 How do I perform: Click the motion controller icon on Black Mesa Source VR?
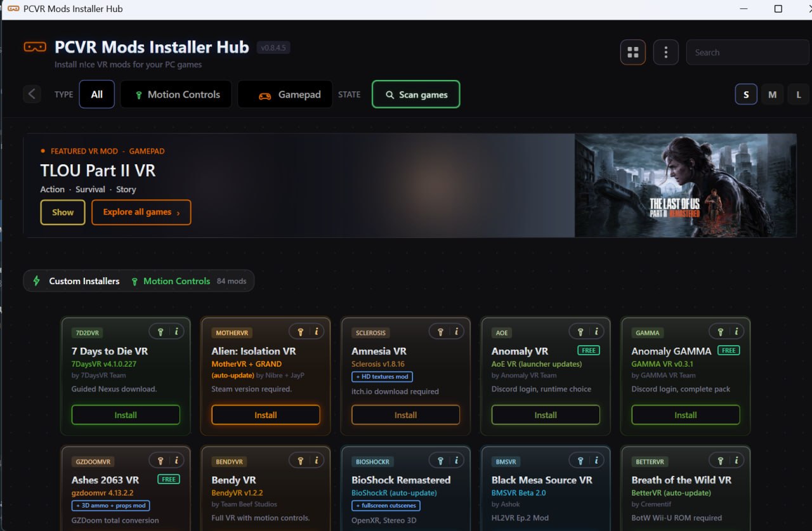[x=580, y=461]
